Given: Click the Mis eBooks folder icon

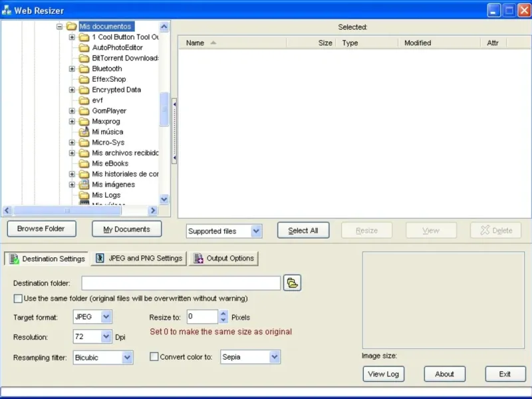Looking at the screenshot, I should click(x=84, y=163).
